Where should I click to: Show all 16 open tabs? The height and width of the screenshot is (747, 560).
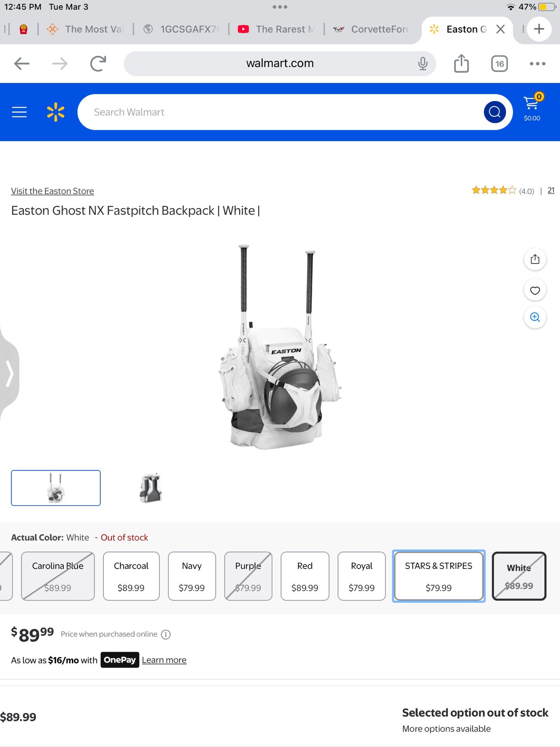(499, 63)
